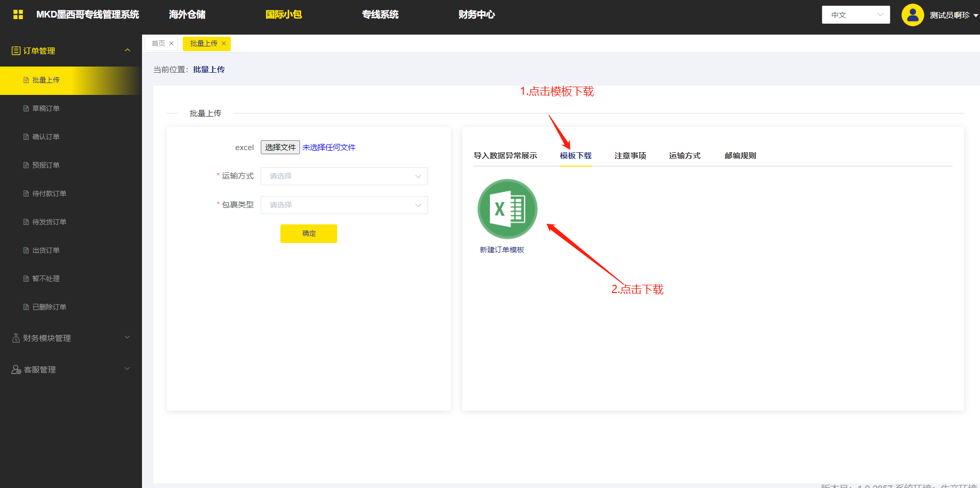Open 待付款订单 in the sidebar
980x488 pixels.
click(x=49, y=193)
